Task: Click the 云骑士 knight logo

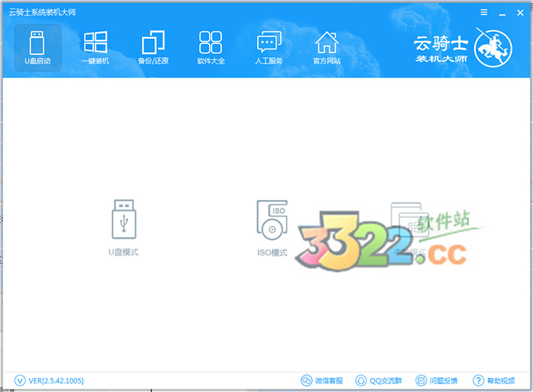Action: click(493, 48)
